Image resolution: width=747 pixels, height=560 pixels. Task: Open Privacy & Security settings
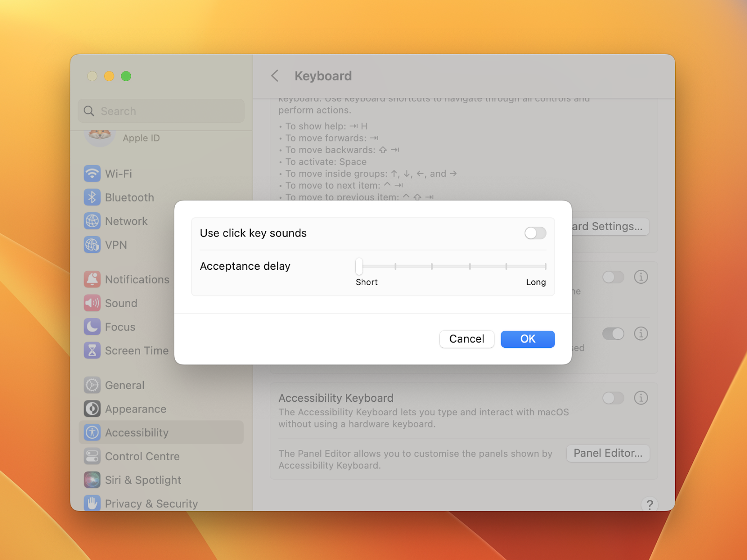150,503
